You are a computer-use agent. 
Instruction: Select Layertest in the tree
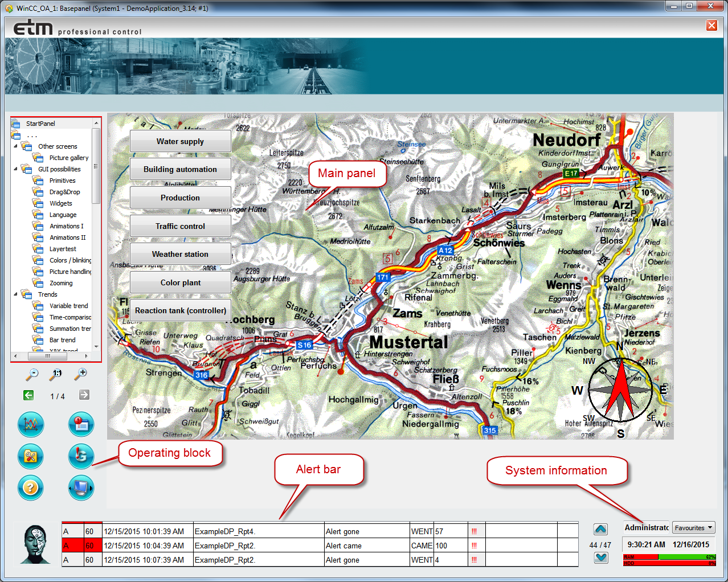point(63,249)
